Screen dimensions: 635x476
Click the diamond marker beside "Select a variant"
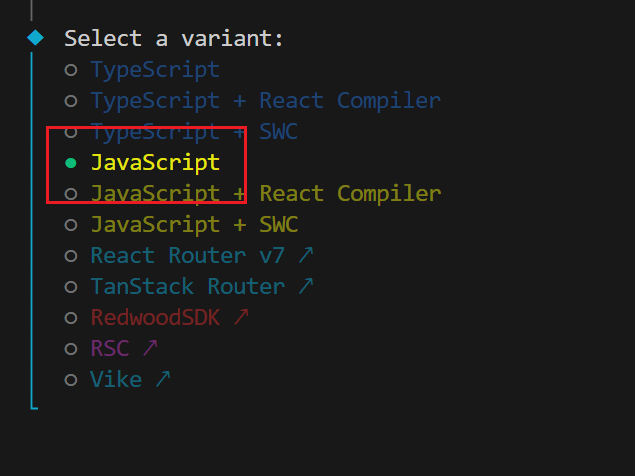tap(36, 39)
